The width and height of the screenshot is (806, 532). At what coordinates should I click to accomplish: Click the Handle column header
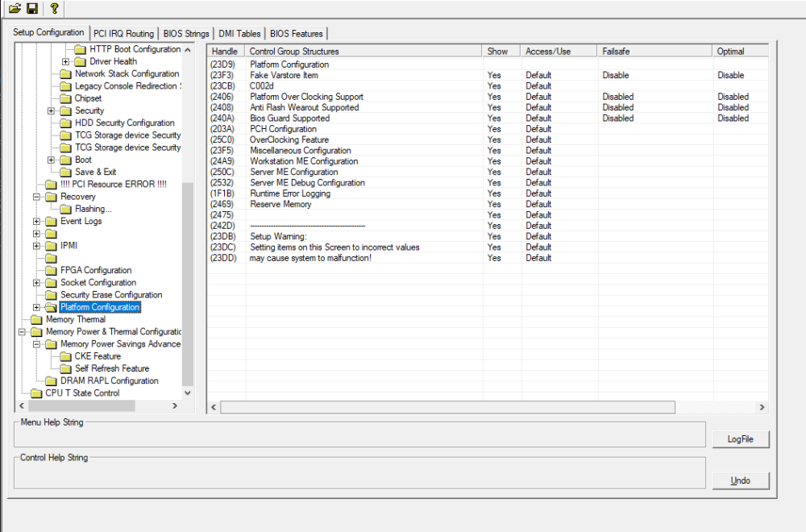[x=226, y=52]
